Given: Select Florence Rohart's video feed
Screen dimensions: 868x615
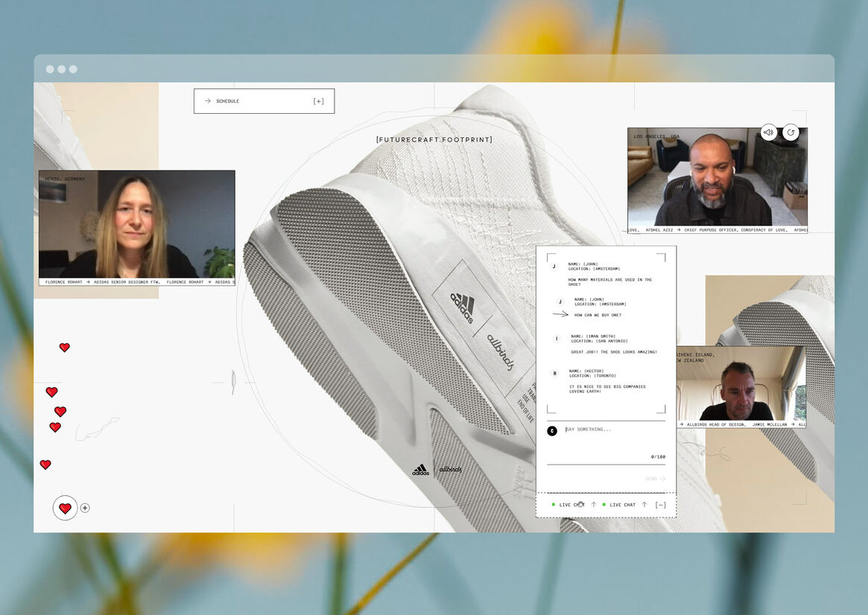Looking at the screenshot, I should pos(137,223).
